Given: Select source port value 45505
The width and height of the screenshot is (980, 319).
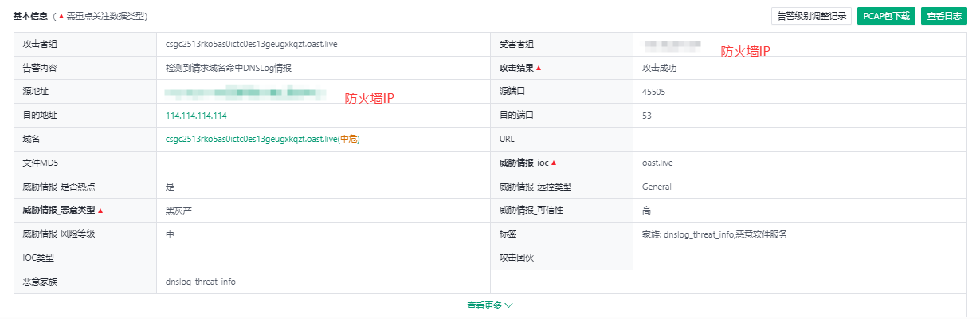Looking at the screenshot, I should [x=653, y=92].
